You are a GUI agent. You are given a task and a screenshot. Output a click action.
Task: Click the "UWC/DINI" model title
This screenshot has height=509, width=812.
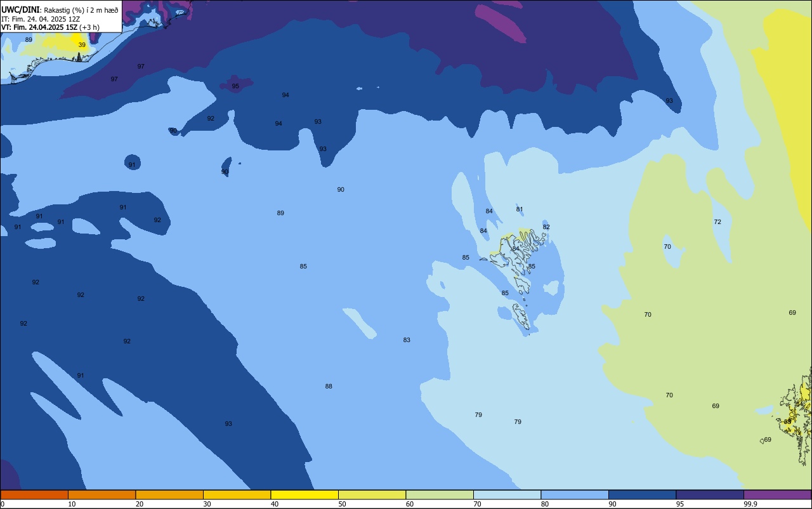pos(20,10)
